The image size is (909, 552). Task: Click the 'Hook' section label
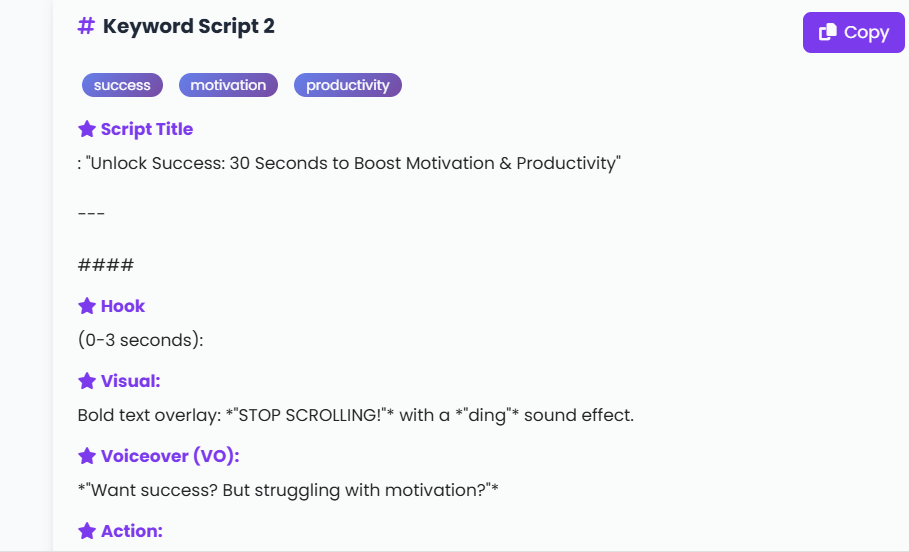point(123,306)
